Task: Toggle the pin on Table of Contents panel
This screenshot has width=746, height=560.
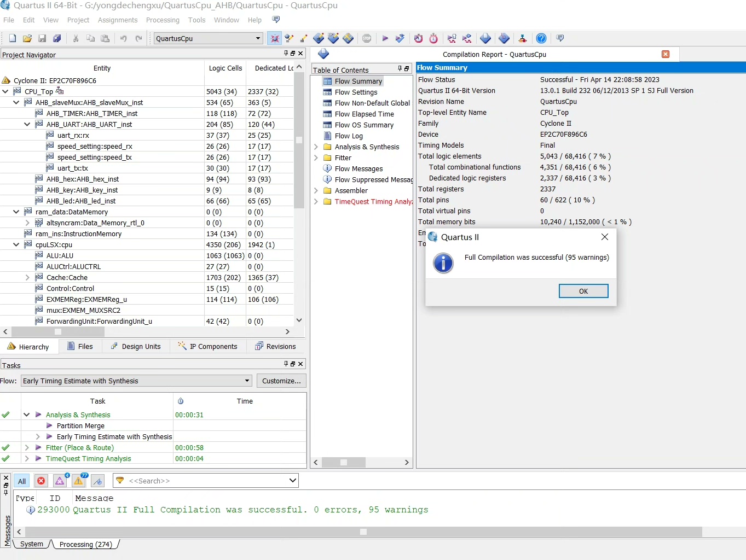Action: click(400, 69)
